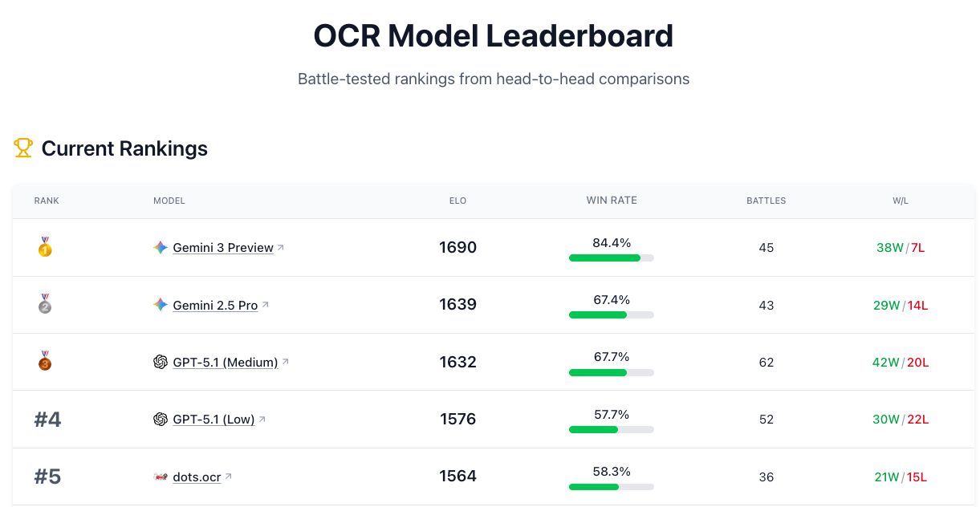Click the WIN RATE column header
Viewport: 980px width, 507px height.
(x=612, y=201)
